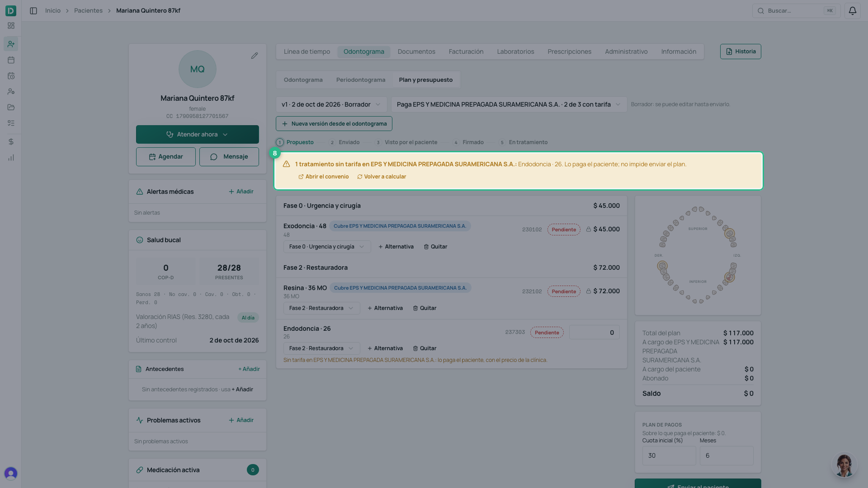
Task: Expand the Atender ahora dropdown button
Action: tap(197, 135)
